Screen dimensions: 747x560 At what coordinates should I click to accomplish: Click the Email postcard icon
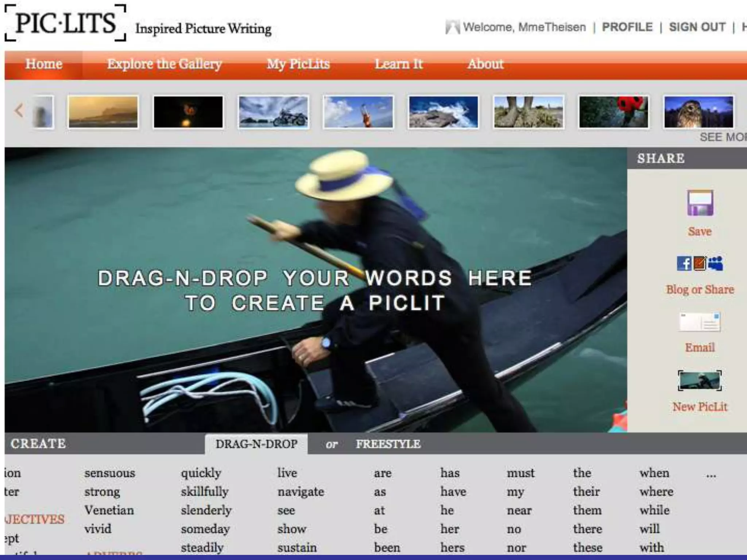tap(700, 322)
